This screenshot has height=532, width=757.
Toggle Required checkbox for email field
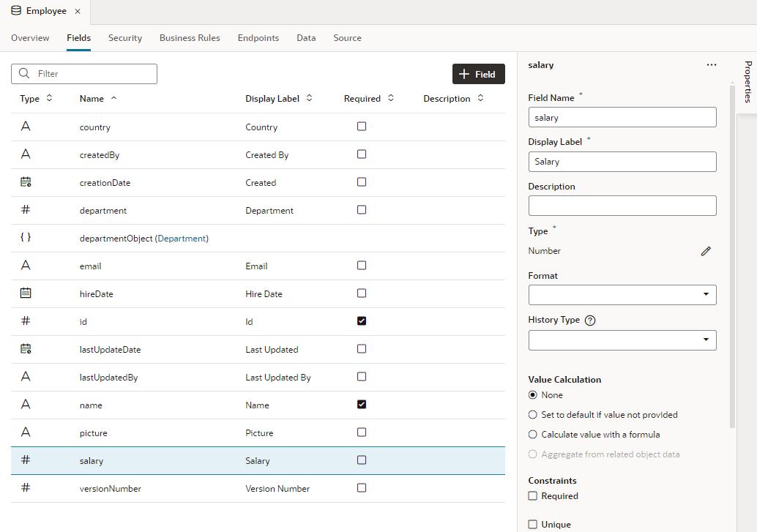pos(362,266)
